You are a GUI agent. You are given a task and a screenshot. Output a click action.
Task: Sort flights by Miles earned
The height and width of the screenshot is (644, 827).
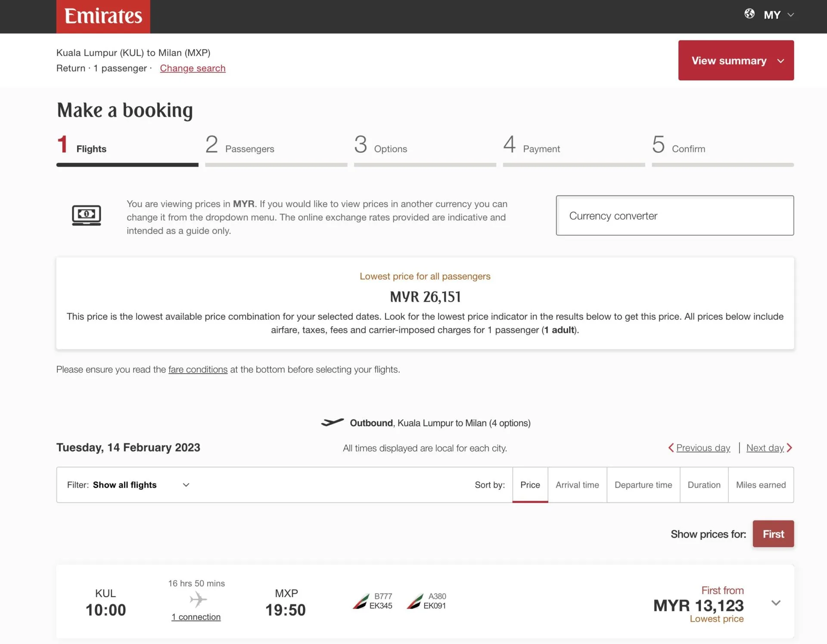coord(760,485)
